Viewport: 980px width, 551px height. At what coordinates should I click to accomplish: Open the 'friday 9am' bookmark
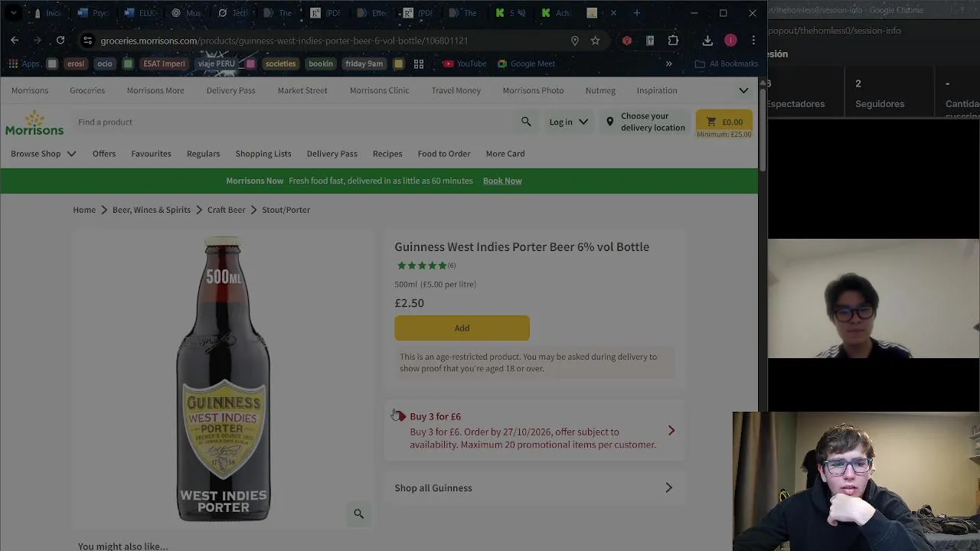tap(364, 64)
